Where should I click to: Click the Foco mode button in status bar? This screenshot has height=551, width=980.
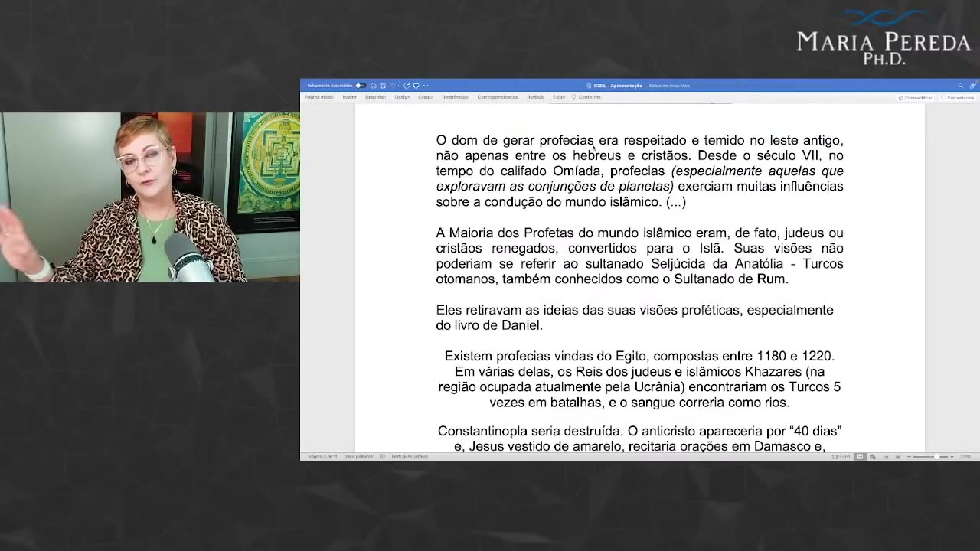(841, 457)
